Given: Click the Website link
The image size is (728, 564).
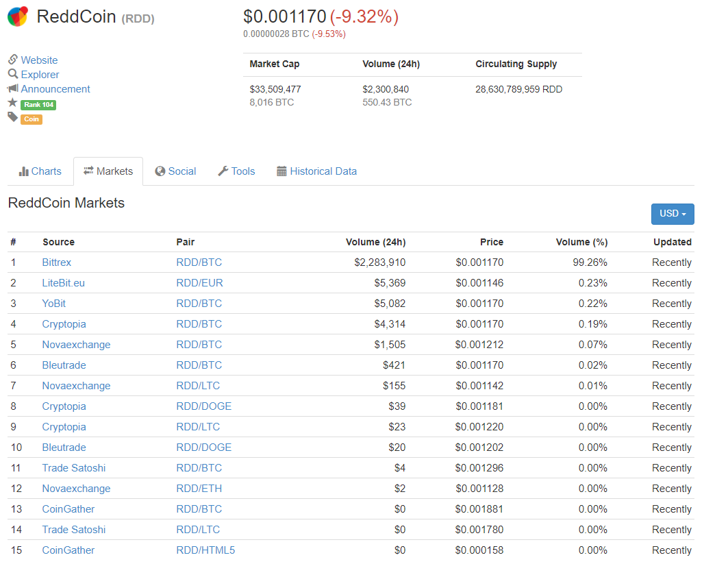Looking at the screenshot, I should coord(39,60).
